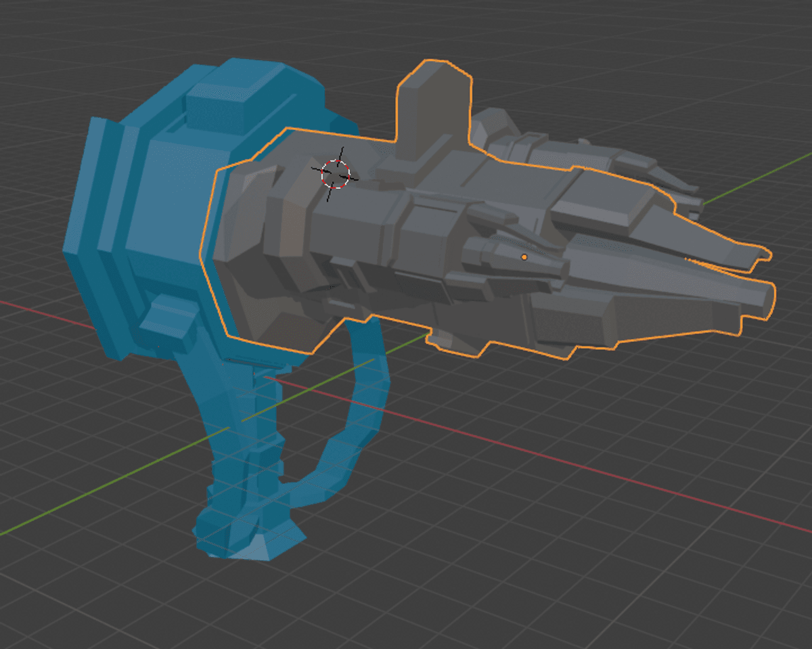Click the red axis line left of the housing
812x649 pixels.
coord(41,311)
